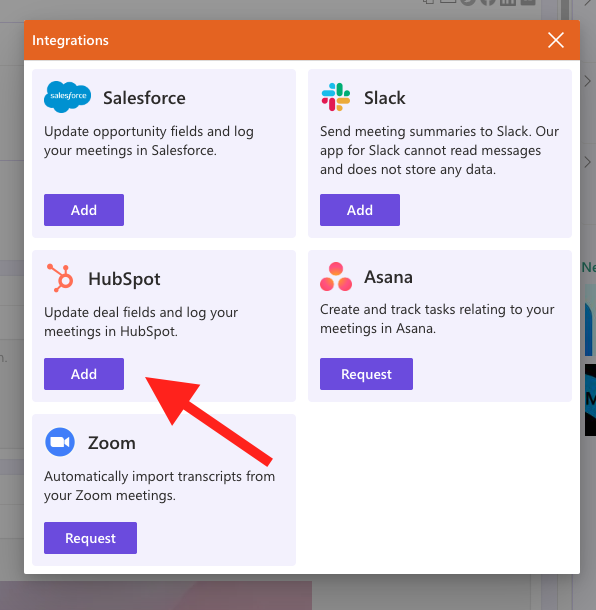Viewport: 596px width, 610px height.
Task: Click 'Create and track tasks' Asana description
Action: pyautogui.click(x=437, y=319)
